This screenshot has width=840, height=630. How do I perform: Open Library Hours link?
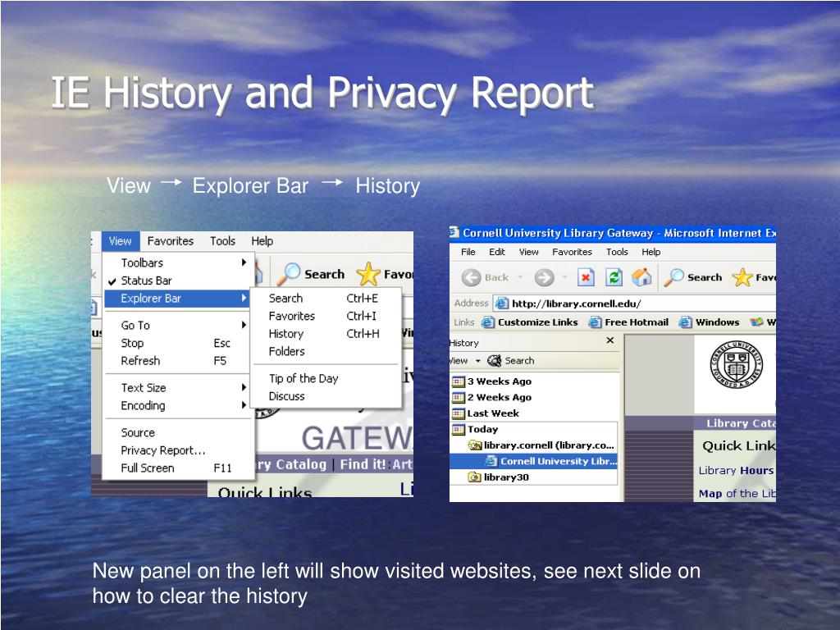point(736,470)
